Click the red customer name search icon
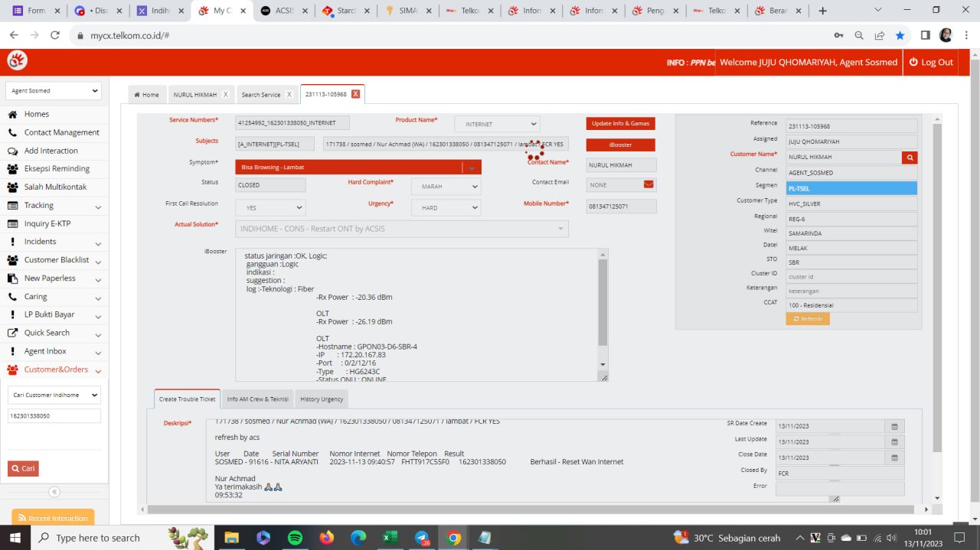Viewport: 980px width, 550px height. click(x=910, y=157)
